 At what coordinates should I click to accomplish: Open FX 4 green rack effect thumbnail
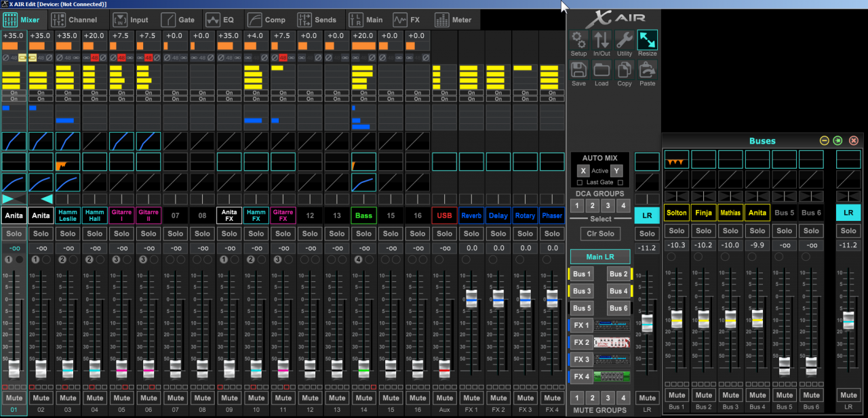pos(612,377)
